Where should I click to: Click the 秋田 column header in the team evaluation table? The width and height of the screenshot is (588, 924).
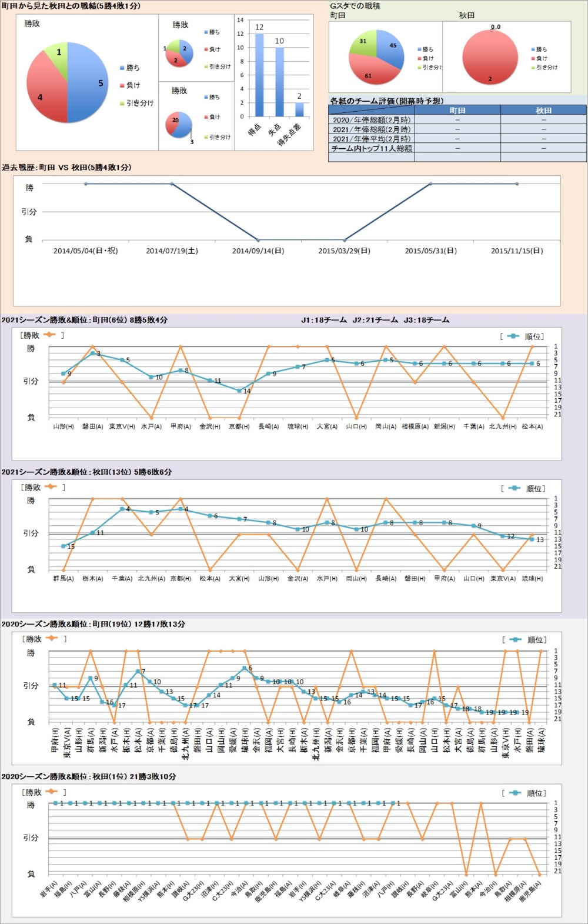tap(543, 111)
